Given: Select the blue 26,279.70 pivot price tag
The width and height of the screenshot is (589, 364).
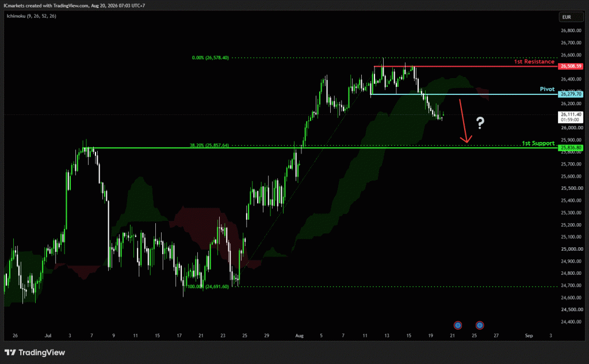Looking at the screenshot, I should [571, 94].
